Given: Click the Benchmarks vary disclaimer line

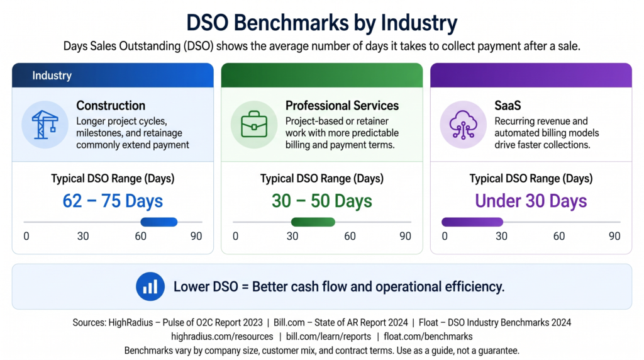Looking at the screenshot, I should coord(322,351).
